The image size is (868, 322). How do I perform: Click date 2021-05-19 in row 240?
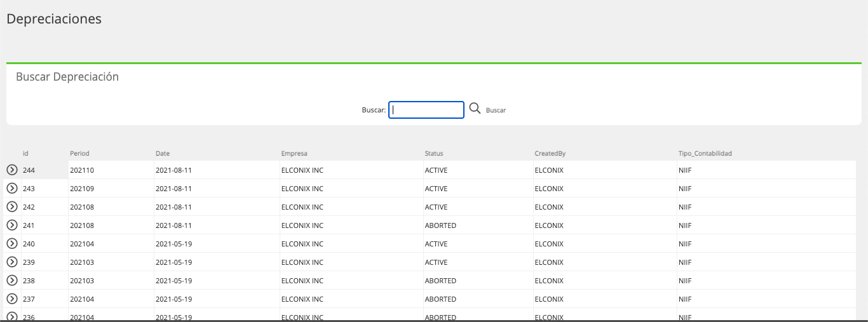[173, 244]
